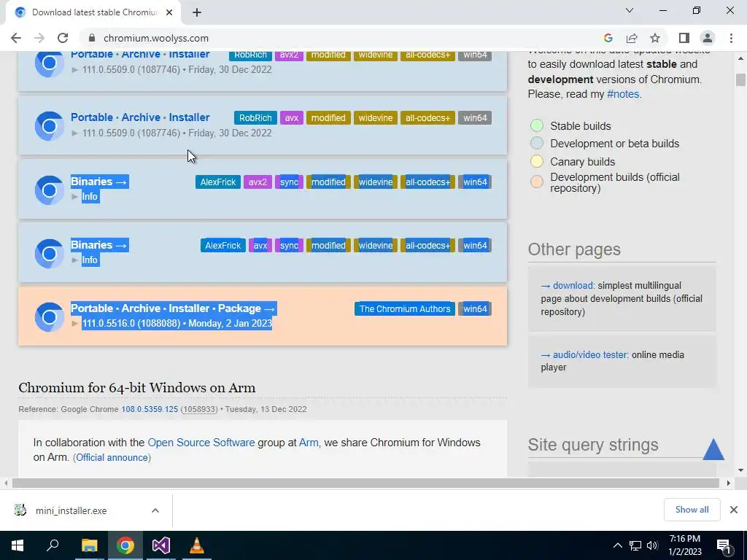Viewport: 747px width, 560px height.
Task: Click the blue scroll-to-top triangle
Action: (x=713, y=449)
